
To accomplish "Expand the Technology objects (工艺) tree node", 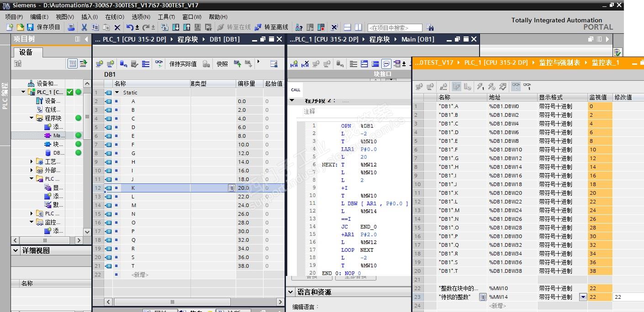I will point(32,161).
